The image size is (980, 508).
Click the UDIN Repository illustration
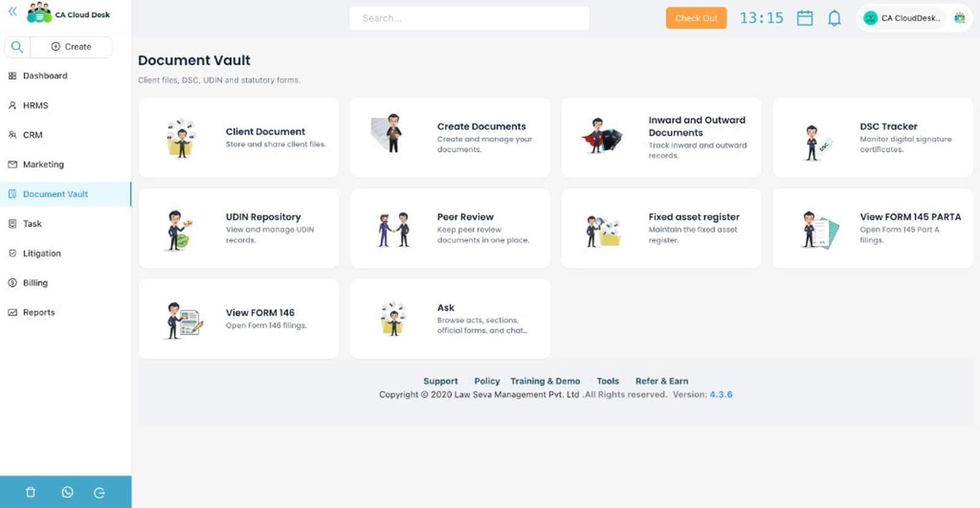(179, 230)
